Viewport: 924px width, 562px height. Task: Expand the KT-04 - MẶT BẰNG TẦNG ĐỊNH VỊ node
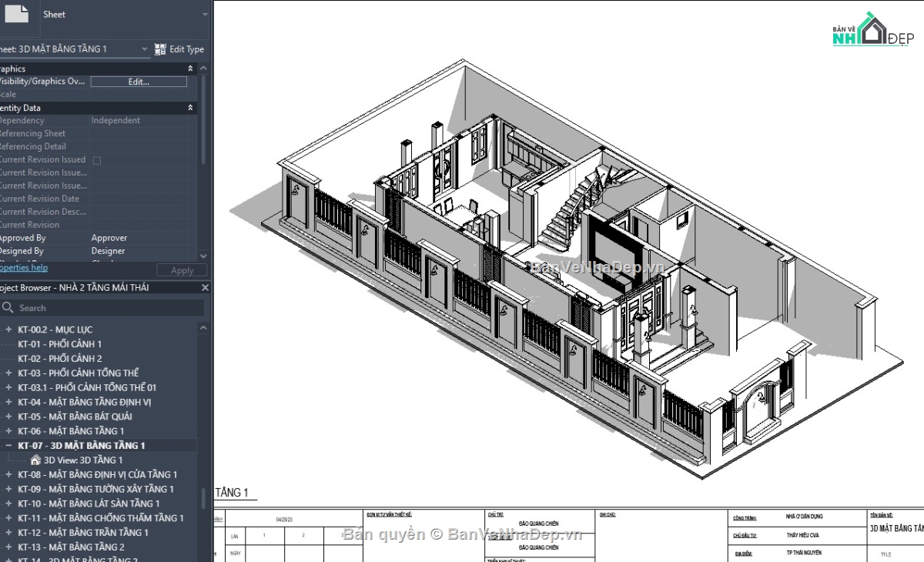pyautogui.click(x=8, y=402)
